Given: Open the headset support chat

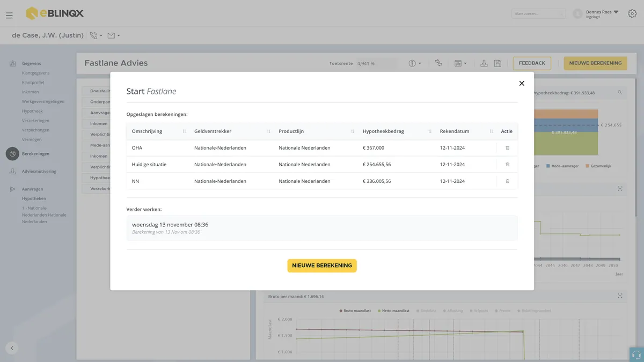Looking at the screenshot, I should click(636, 354).
